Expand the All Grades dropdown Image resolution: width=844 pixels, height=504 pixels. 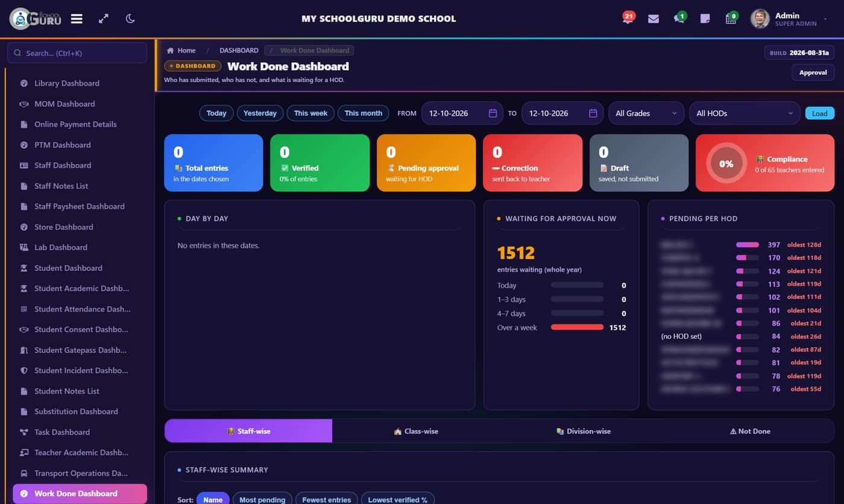point(646,113)
